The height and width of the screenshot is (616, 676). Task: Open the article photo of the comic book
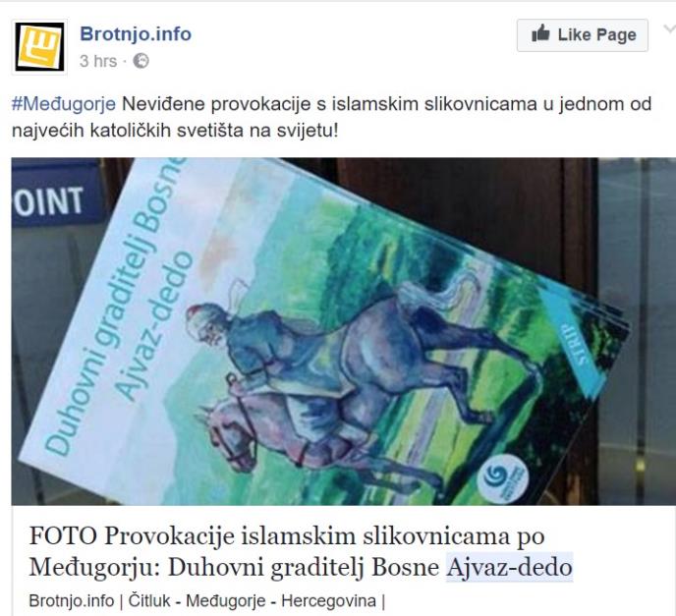pyautogui.click(x=344, y=331)
